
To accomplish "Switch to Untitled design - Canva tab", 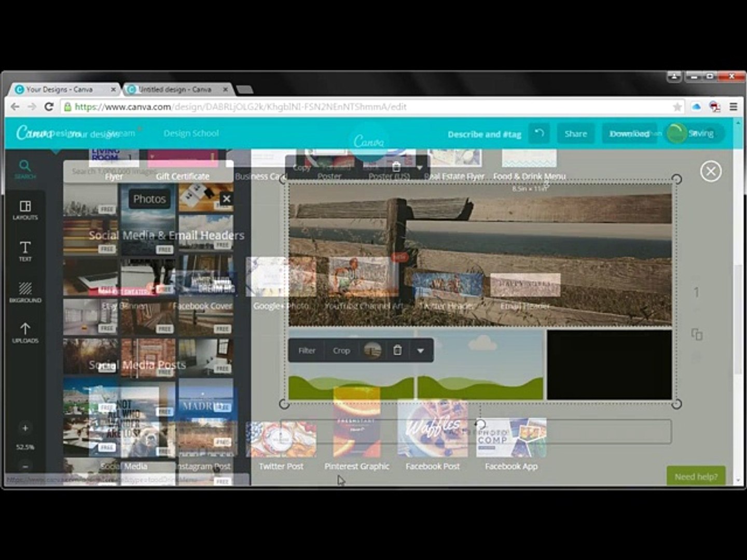I will [175, 89].
